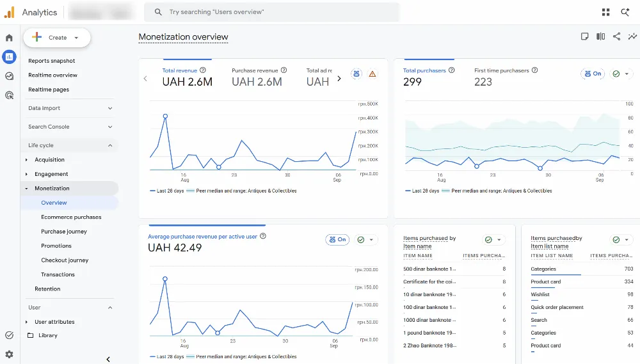Select Ecommerce purchases report

71,217
